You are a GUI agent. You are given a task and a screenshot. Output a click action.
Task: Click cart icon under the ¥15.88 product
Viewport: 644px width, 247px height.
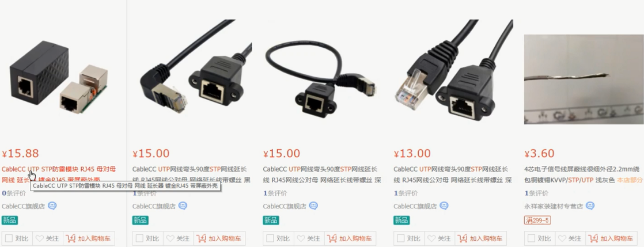(71, 238)
